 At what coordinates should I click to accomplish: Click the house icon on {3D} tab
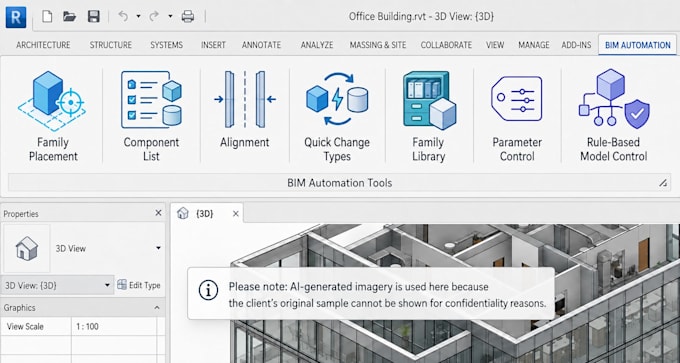[183, 213]
